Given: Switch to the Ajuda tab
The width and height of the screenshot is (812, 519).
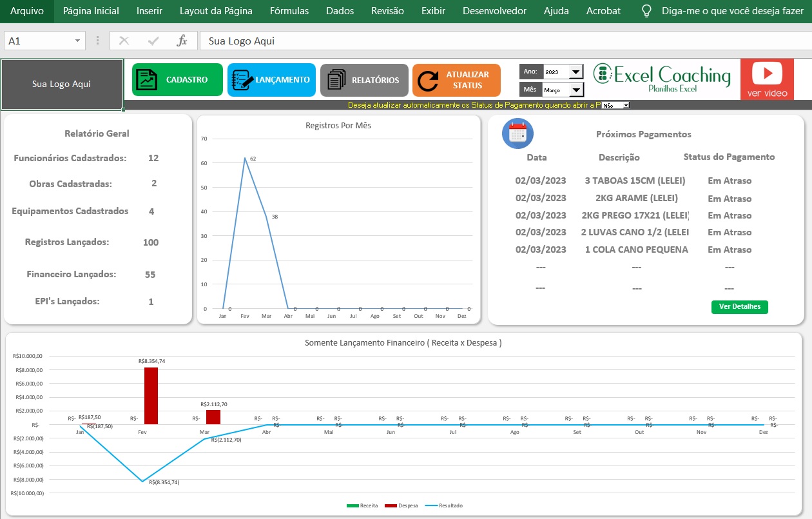Looking at the screenshot, I should [x=556, y=11].
